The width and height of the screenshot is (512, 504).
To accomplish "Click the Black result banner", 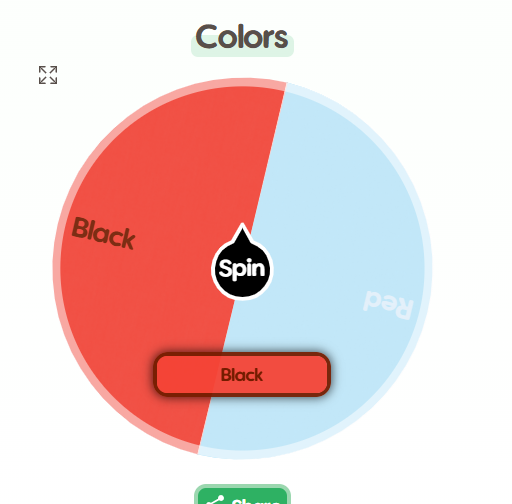I will 242,375.
